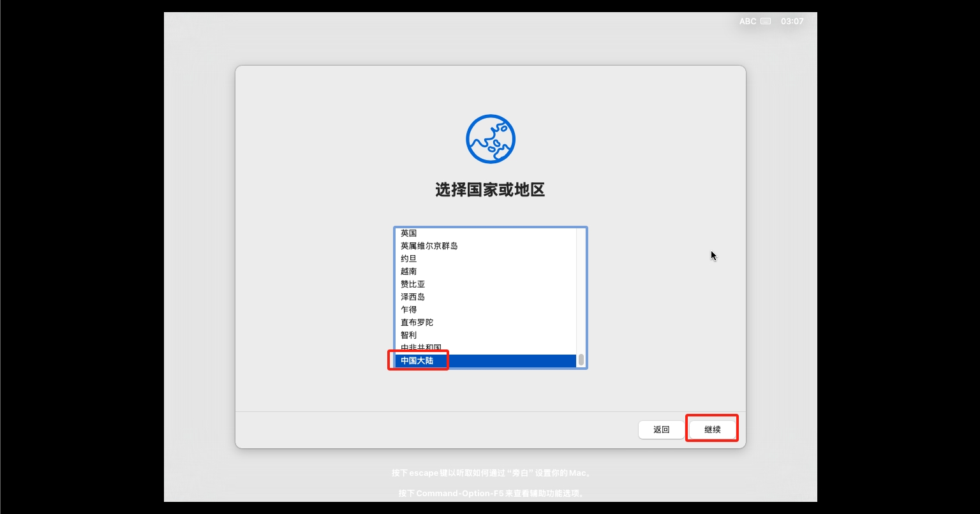Click the 继续 (Continue) button
This screenshot has width=980, height=514.
713,429
